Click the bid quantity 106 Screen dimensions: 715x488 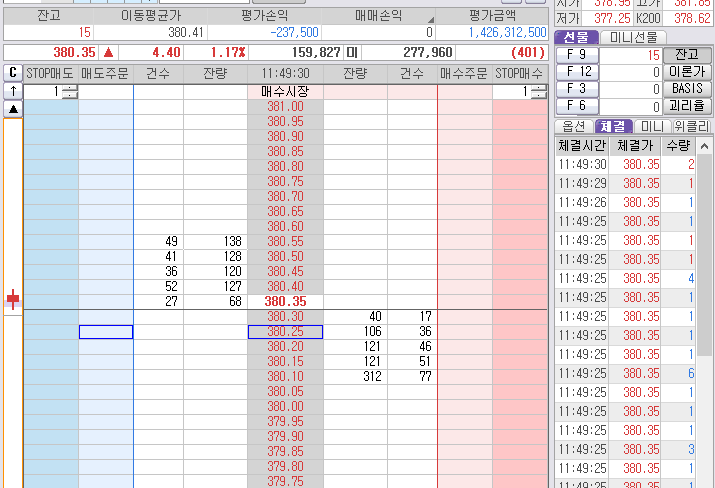point(373,332)
